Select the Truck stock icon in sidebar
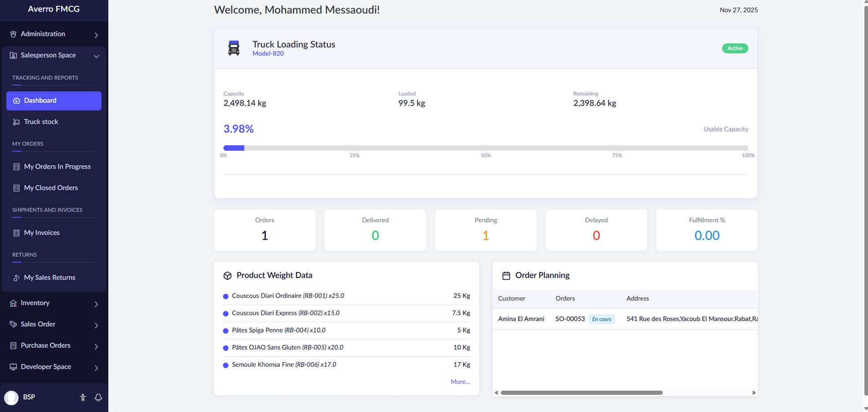Viewport: 868px width, 412px height. [16, 122]
